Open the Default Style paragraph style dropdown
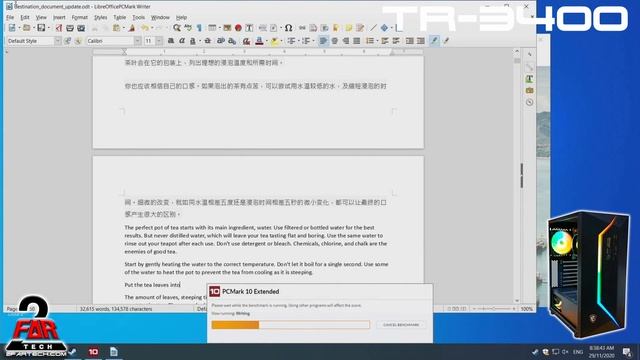This screenshot has width=640, height=360. coord(58,41)
